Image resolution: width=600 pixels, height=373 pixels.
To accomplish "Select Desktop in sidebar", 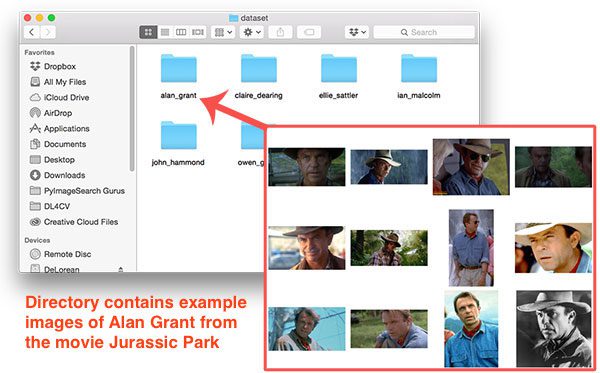I will [x=52, y=160].
